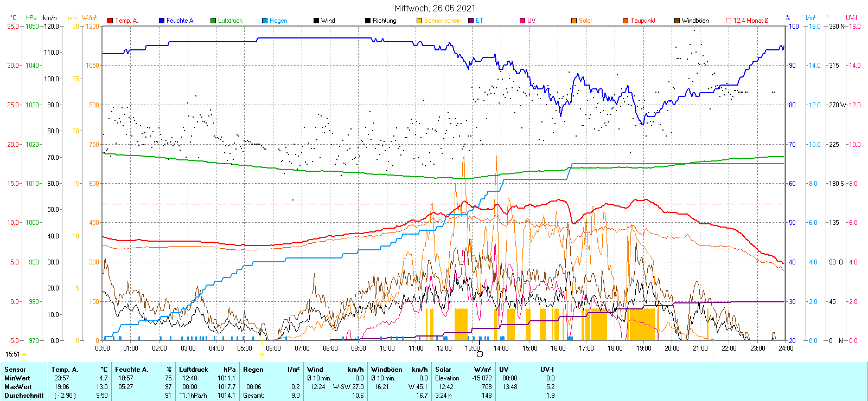Viewport: 868px width, 401px height.
Task: Click the chart title Mittwoch, 26.05.2021
Action: [435, 8]
